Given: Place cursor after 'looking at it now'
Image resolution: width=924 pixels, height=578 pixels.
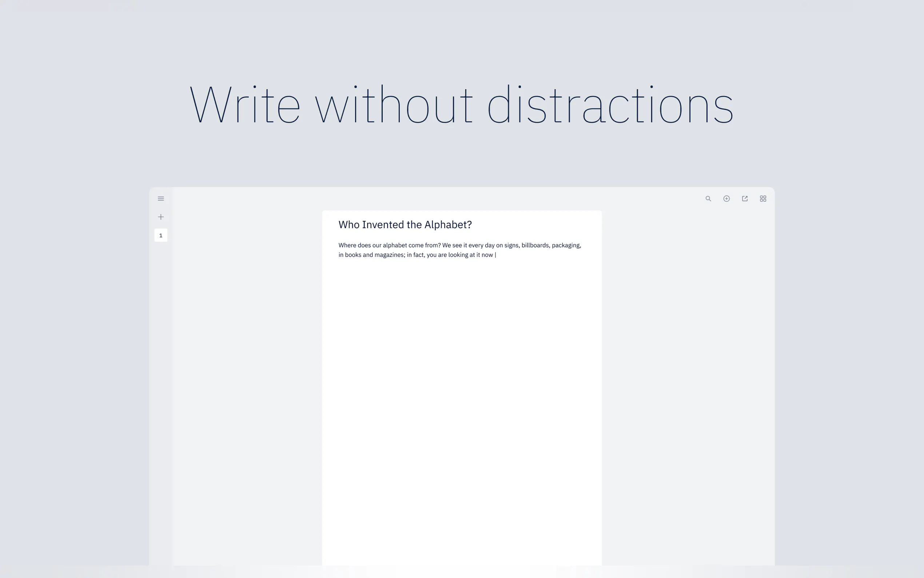Looking at the screenshot, I should coord(495,255).
